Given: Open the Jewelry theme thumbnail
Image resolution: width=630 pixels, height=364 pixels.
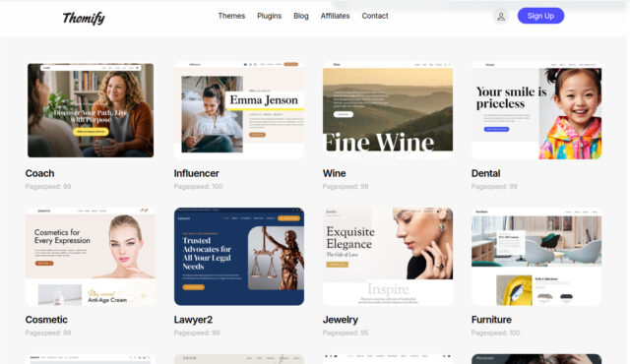Looking at the screenshot, I should 388,257.
